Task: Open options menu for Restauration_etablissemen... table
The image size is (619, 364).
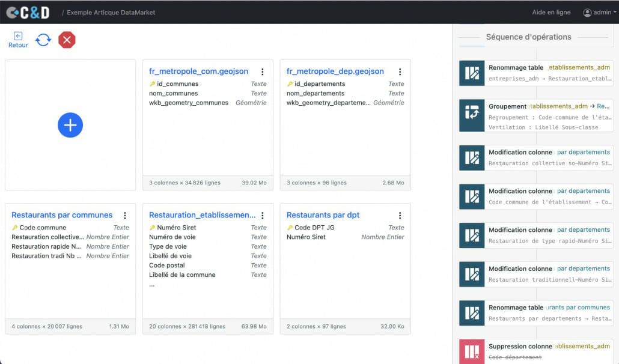Action: (x=263, y=215)
